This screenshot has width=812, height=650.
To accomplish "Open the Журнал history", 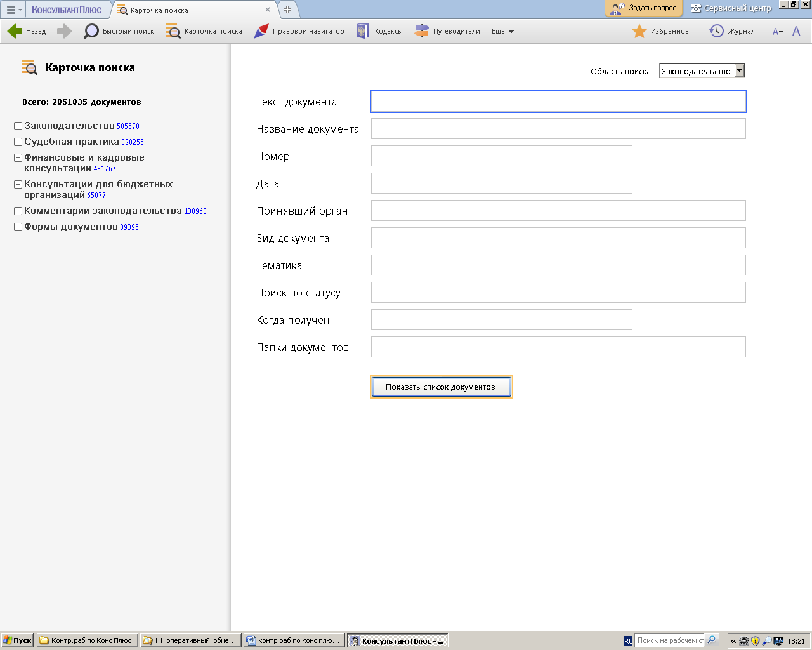I will pos(732,31).
